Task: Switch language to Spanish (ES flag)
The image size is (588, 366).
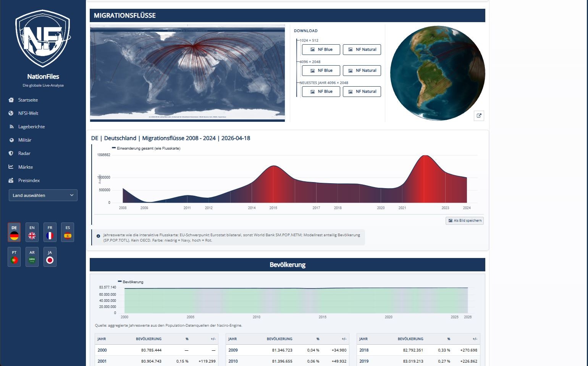Action: [68, 232]
